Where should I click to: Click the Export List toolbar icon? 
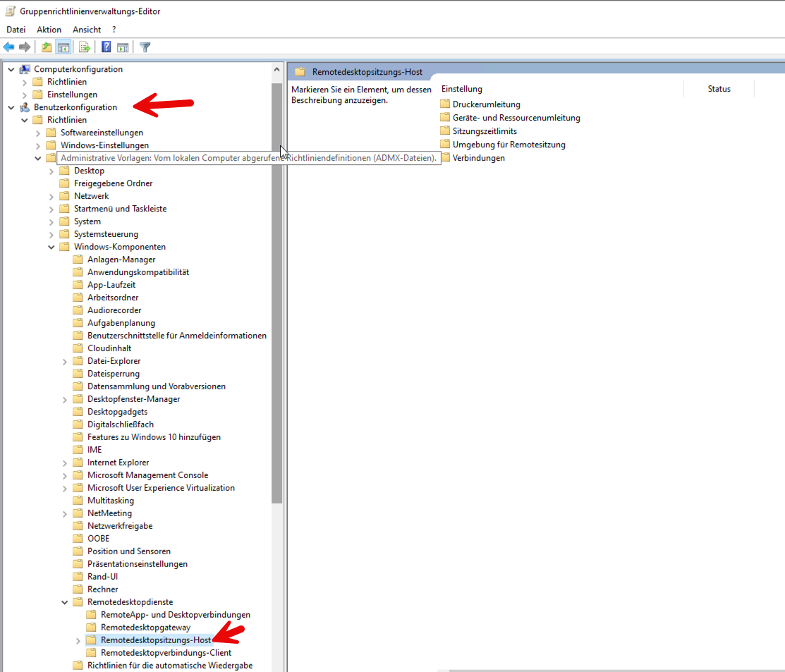pyautogui.click(x=85, y=47)
